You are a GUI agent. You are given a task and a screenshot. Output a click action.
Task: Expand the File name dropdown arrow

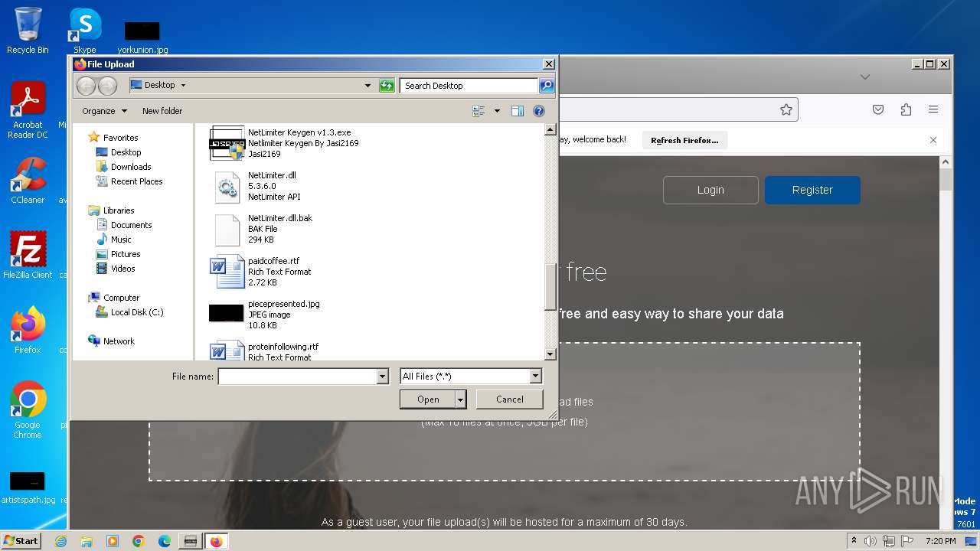tap(383, 377)
